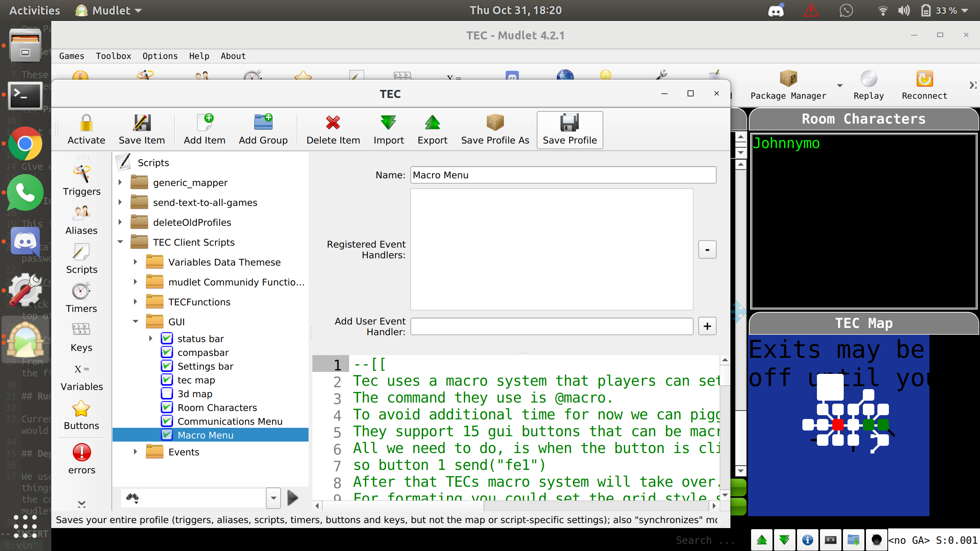The image size is (980, 551).
Task: Open Chrome from the Ubuntu dock
Action: pos(25,144)
